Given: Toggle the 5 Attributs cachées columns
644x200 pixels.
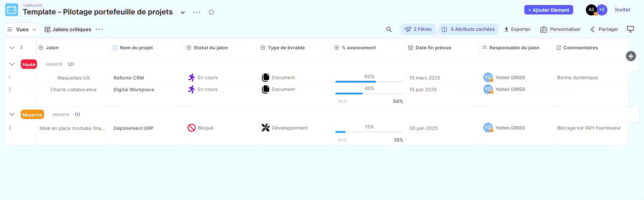Looking at the screenshot, I should click(469, 30).
